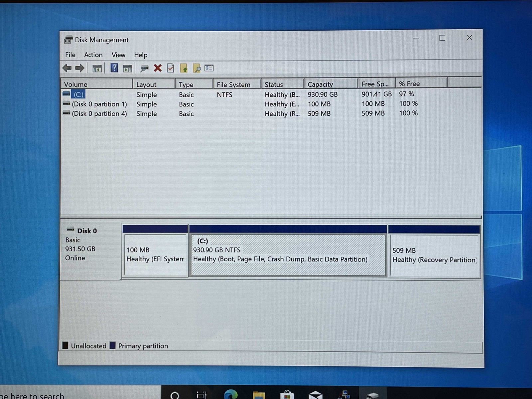Image resolution: width=532 pixels, height=399 pixels.
Task: Open Task View from the taskbar
Action: point(201,395)
